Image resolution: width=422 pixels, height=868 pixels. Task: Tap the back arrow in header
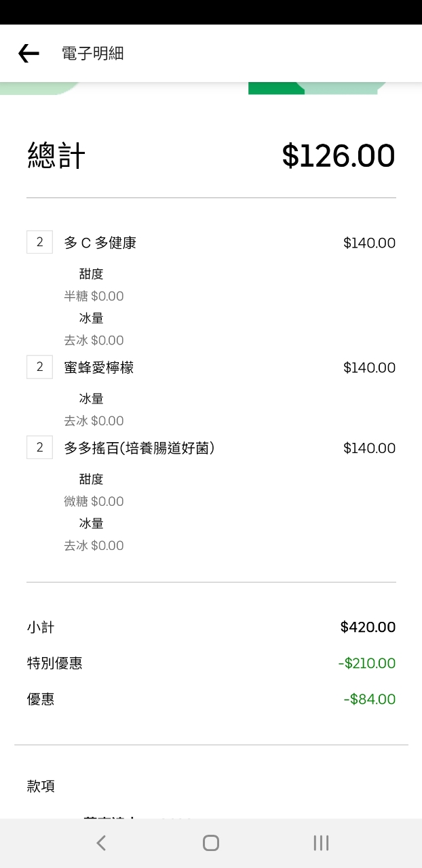click(28, 54)
